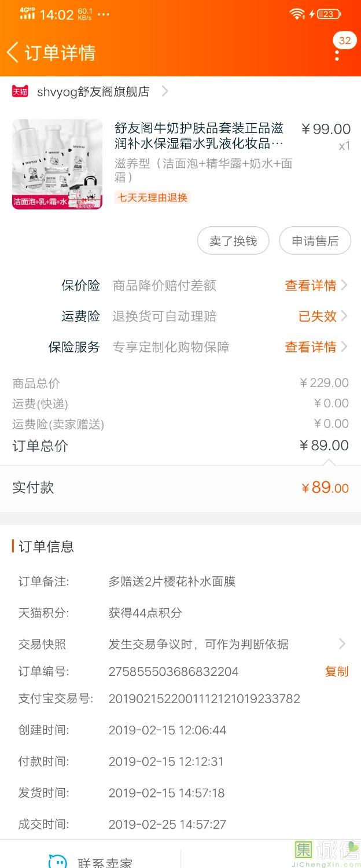Open 保险服务 查看详情 arrow
The image size is (361, 868).
pyautogui.click(x=344, y=347)
